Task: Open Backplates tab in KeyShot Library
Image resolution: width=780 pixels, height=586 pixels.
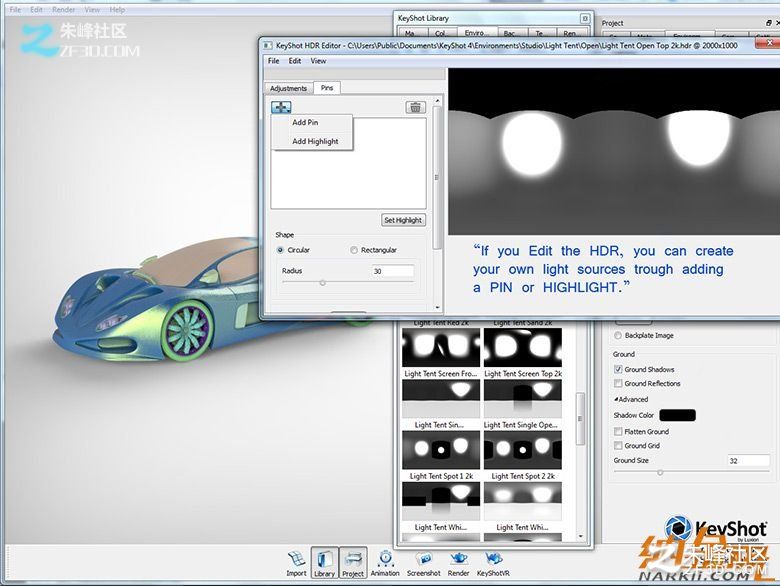Action: (510, 33)
